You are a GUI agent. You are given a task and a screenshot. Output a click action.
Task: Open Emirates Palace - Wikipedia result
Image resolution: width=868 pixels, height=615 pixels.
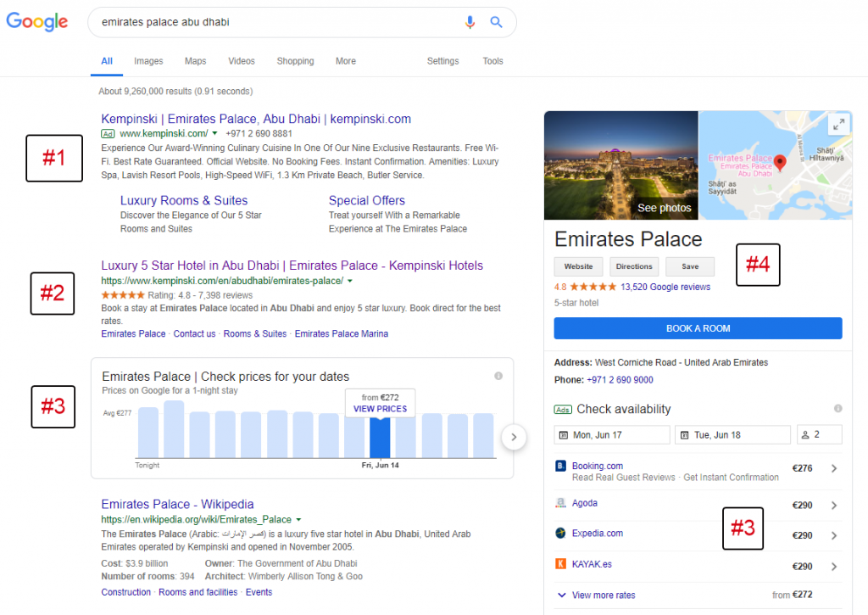pyautogui.click(x=178, y=504)
